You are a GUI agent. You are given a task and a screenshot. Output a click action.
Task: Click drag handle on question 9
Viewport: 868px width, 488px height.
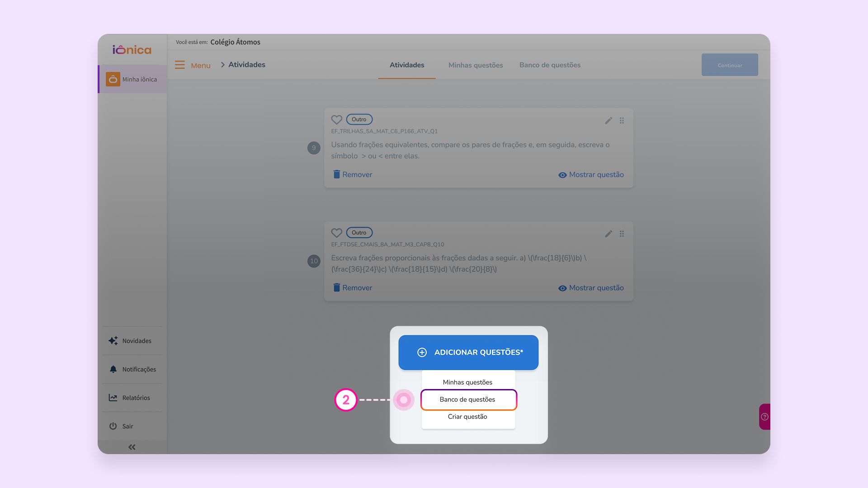pyautogui.click(x=622, y=121)
